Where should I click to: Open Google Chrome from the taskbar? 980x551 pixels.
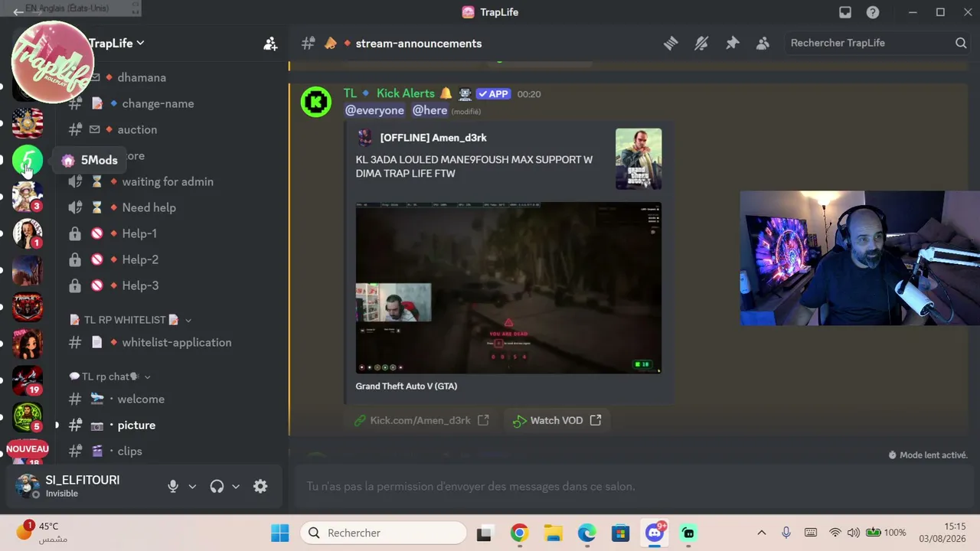(519, 533)
